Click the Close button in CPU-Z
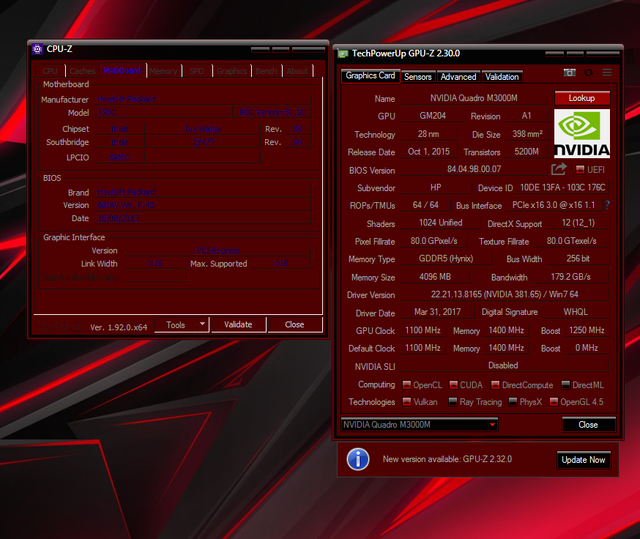640x539 pixels. pyautogui.click(x=295, y=325)
